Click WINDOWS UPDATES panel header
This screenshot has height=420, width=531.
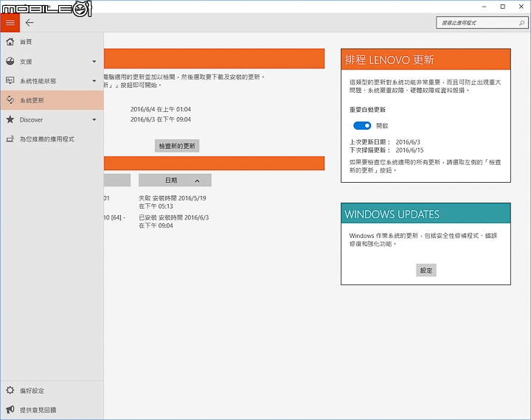point(426,214)
